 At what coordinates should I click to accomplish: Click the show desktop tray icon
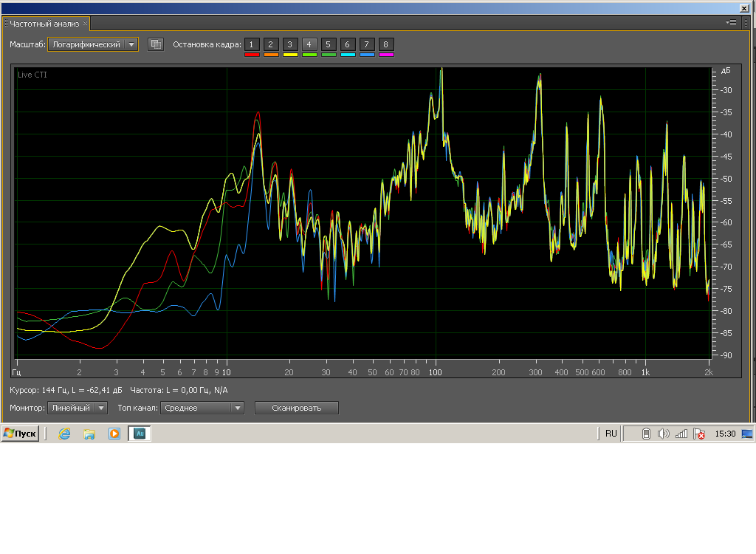747,434
